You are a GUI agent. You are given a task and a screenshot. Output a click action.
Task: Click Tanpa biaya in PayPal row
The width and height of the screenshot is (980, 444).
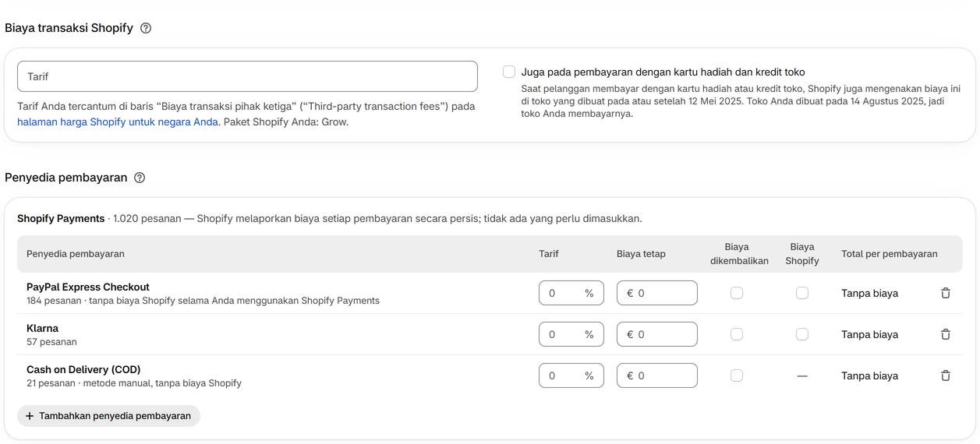(869, 293)
